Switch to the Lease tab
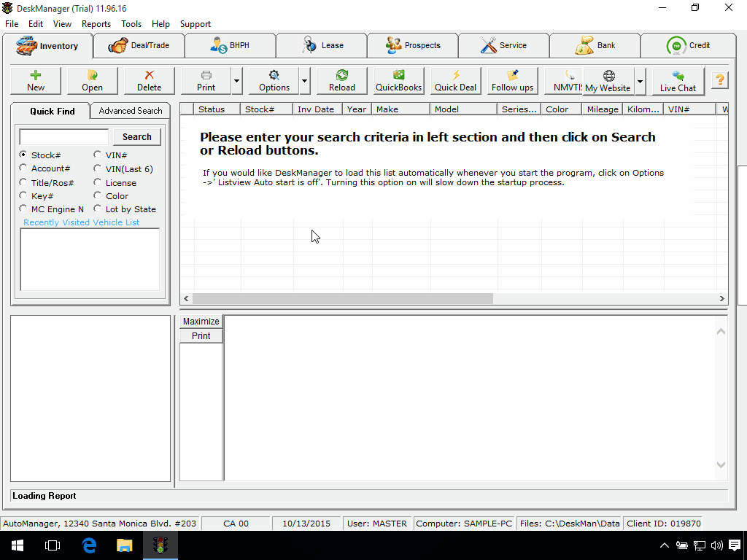This screenshot has width=747, height=560. click(x=322, y=46)
